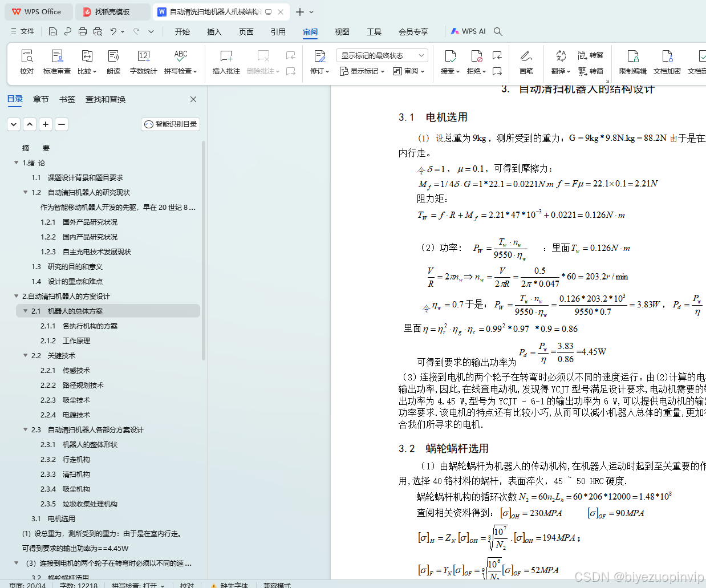Click the collapse-all down chevron in outline pane
Viewport: 706px width, 588px height.
[14, 124]
